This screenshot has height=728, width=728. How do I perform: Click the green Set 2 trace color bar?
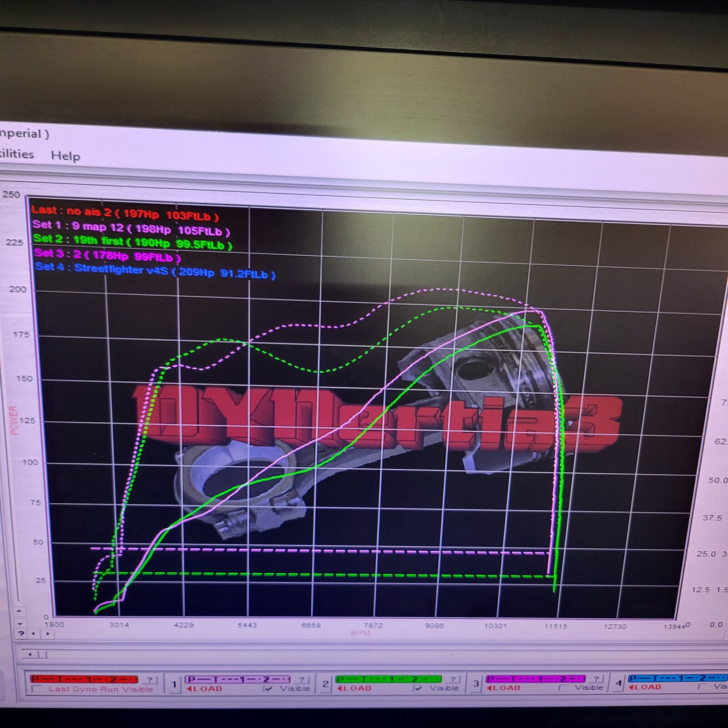point(388,679)
